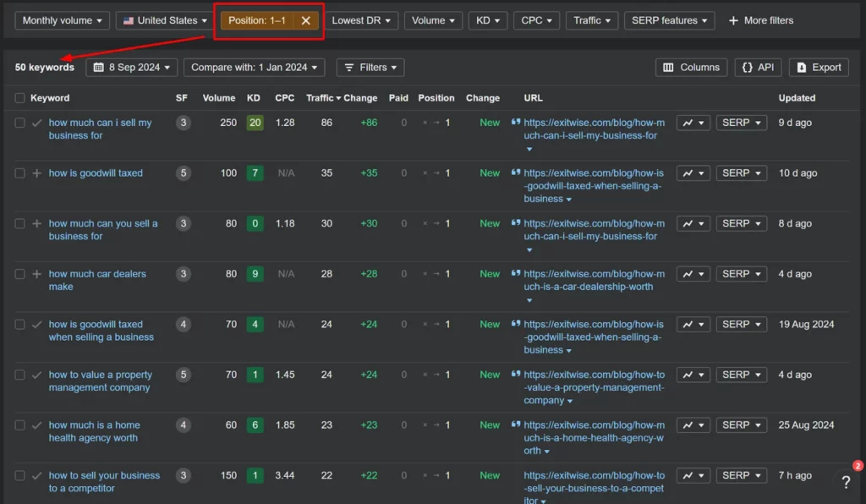The image size is (866, 504).
Task: Tick the select-all checkbox in the table header
Action: 19,98
